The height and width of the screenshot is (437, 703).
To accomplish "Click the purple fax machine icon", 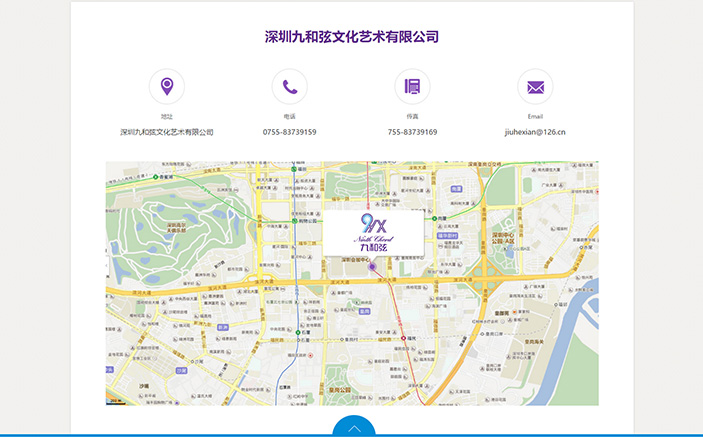I will click(412, 87).
